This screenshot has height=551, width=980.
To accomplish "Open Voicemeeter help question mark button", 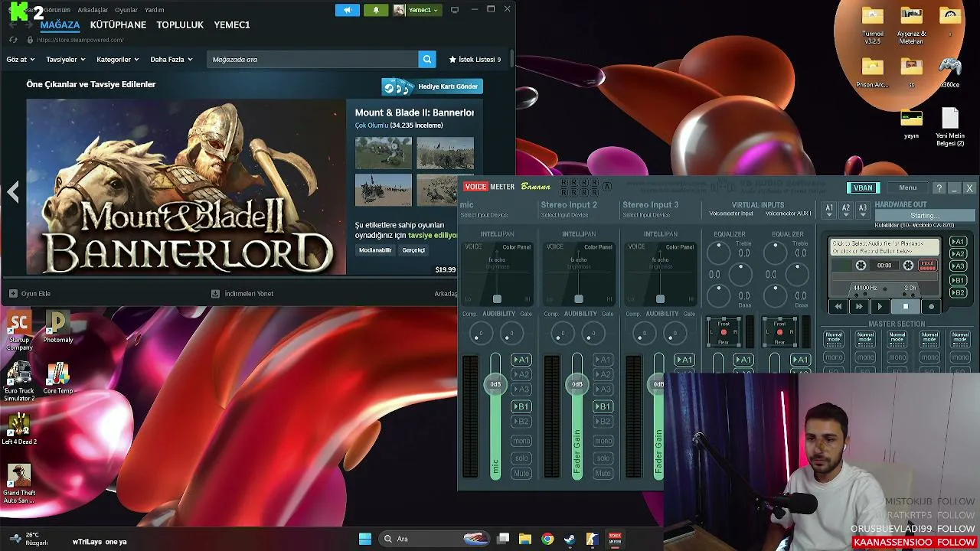I will pos(939,188).
